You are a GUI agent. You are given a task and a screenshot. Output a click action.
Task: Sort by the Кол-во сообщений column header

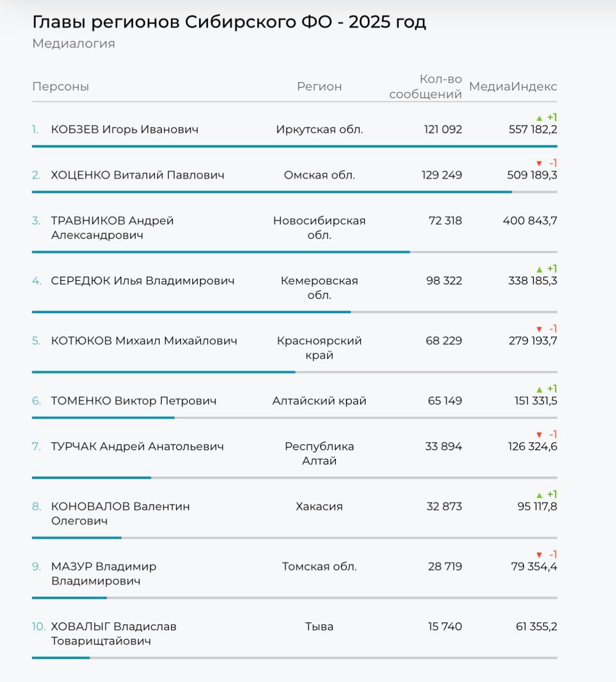click(x=426, y=86)
